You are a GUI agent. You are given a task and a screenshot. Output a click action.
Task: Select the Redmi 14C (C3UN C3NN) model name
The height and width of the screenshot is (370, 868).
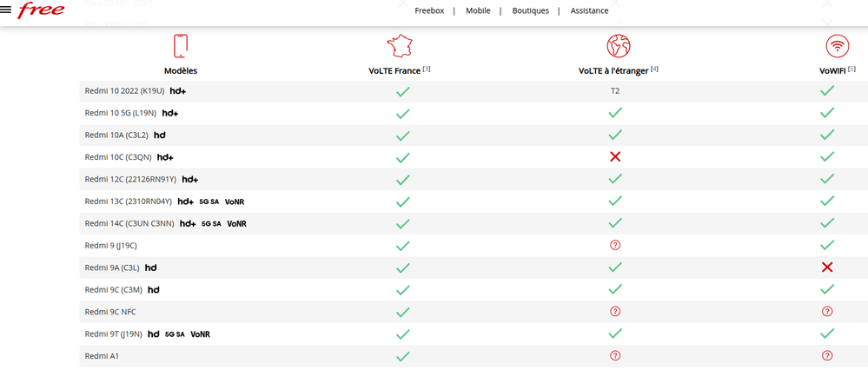(129, 223)
